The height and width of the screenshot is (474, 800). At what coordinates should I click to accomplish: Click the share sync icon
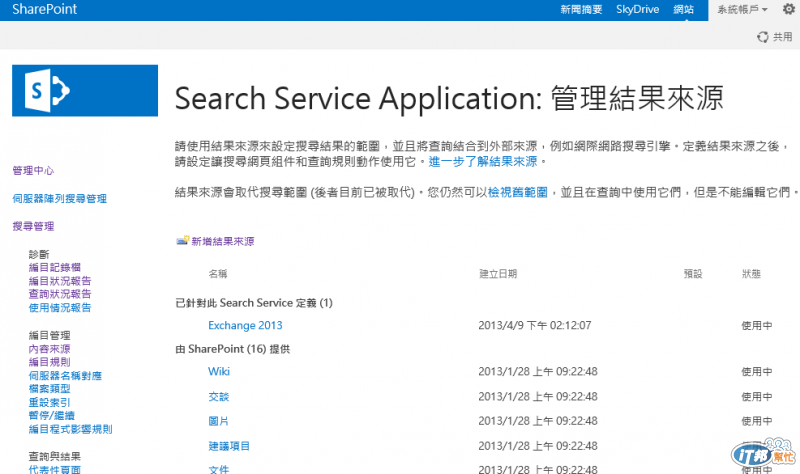[762, 37]
